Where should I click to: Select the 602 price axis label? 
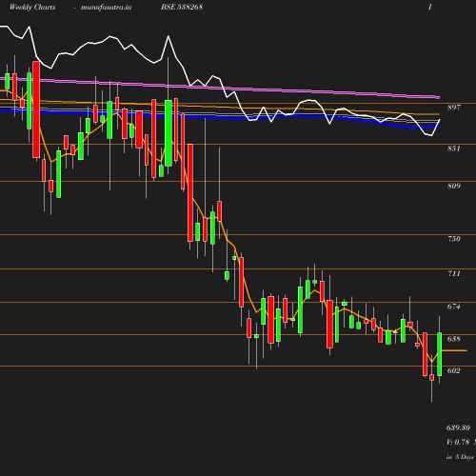(x=454, y=370)
